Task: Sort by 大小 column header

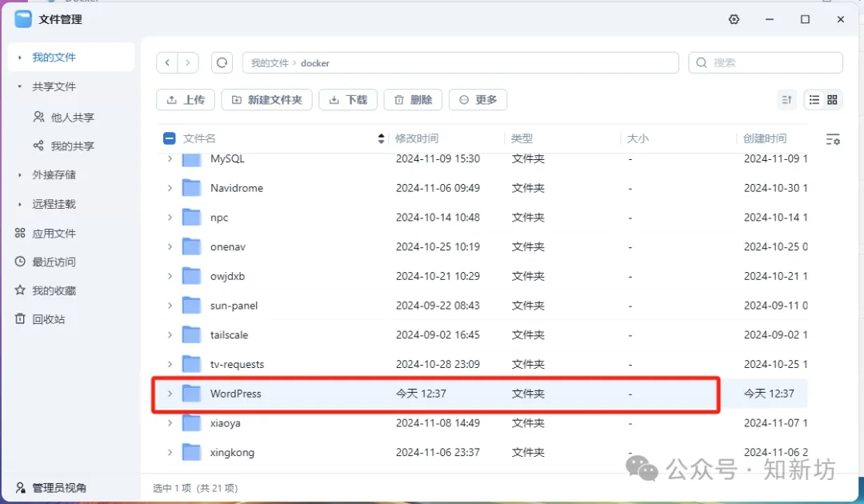Action: tap(638, 138)
